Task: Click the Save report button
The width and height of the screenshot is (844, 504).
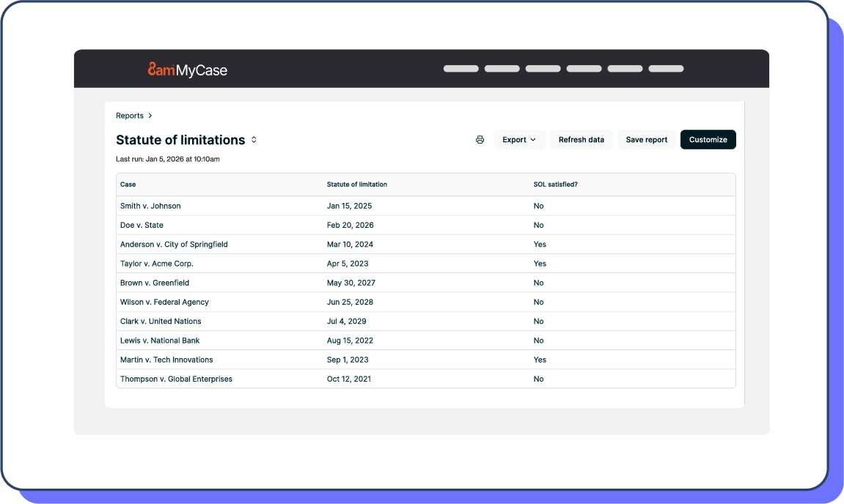Action: tap(646, 139)
